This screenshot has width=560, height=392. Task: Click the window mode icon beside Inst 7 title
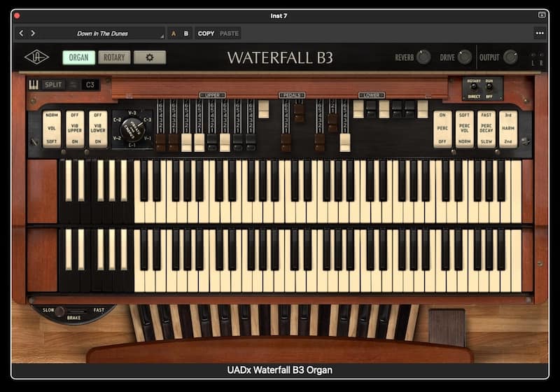click(542, 15)
